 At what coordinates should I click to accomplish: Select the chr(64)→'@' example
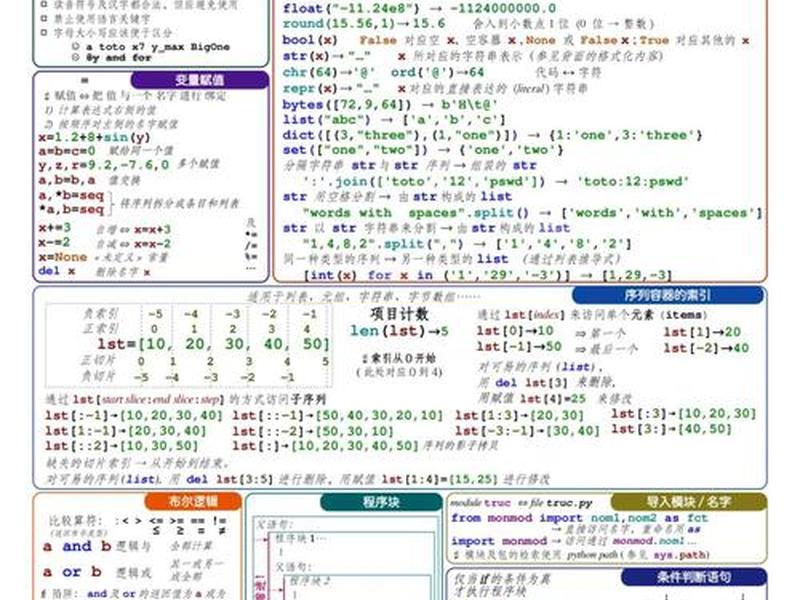pyautogui.click(x=329, y=72)
